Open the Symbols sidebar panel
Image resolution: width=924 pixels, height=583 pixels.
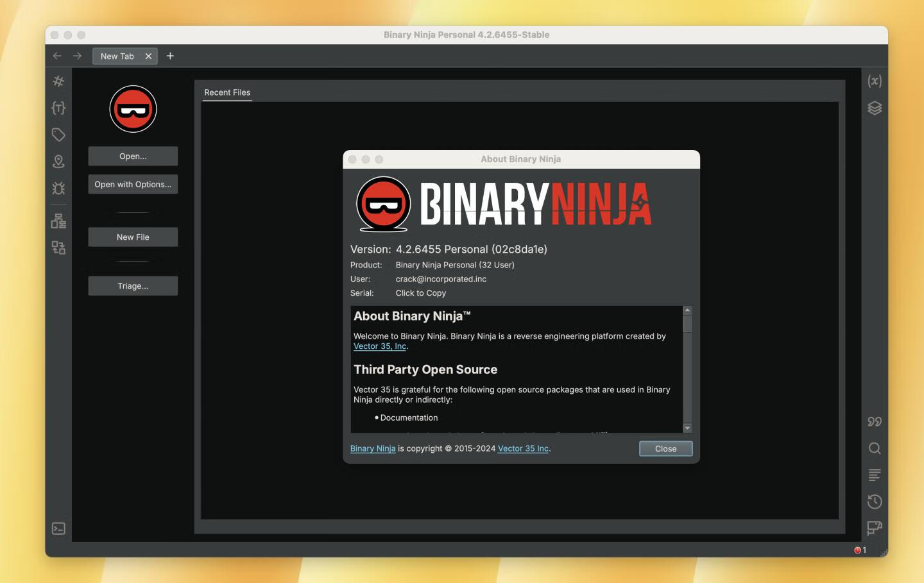point(58,81)
